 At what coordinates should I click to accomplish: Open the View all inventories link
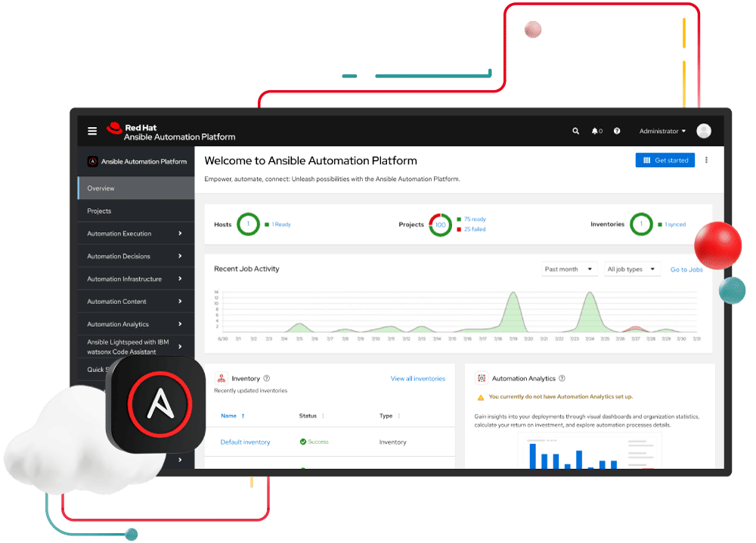tap(417, 378)
